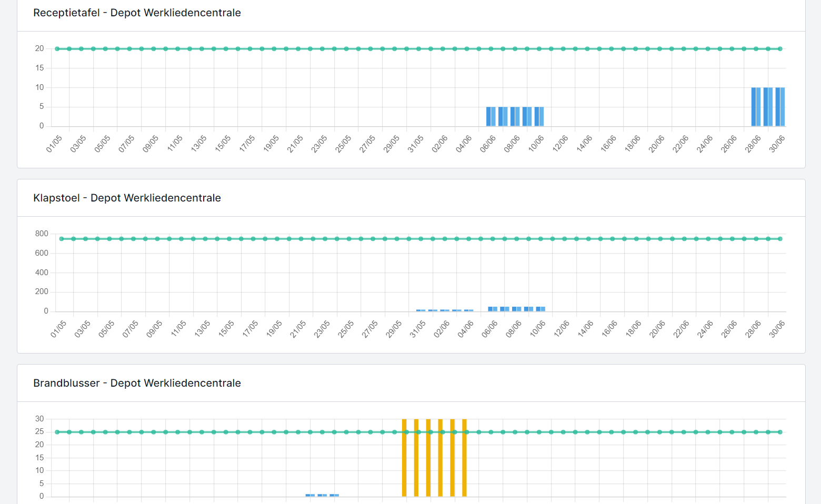Click the small blue bar at 31/05 in Klapstoel chart
This screenshot has width=821, height=504.
[421, 310]
